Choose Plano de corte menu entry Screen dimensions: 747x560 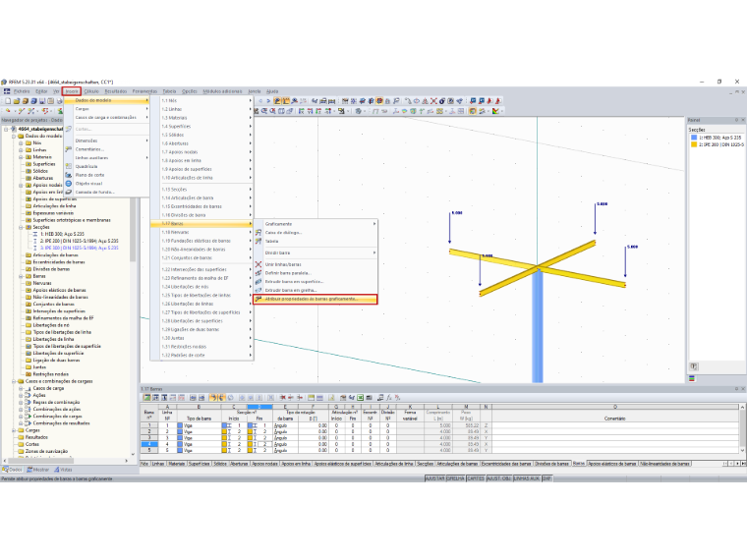[x=107, y=175]
